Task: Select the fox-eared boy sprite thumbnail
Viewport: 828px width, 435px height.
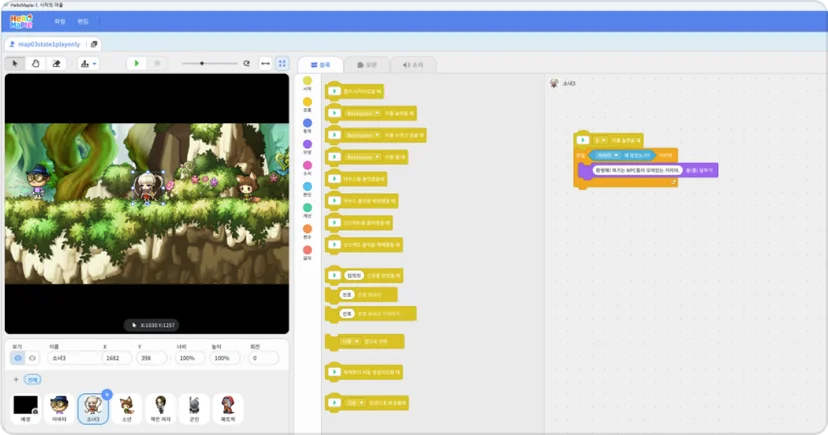Action: click(x=127, y=408)
